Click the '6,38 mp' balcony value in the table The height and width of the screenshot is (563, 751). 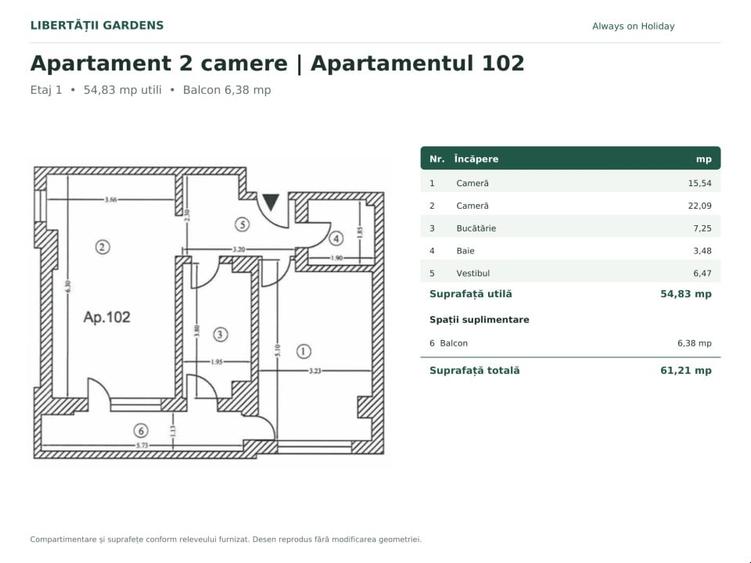[x=694, y=343]
